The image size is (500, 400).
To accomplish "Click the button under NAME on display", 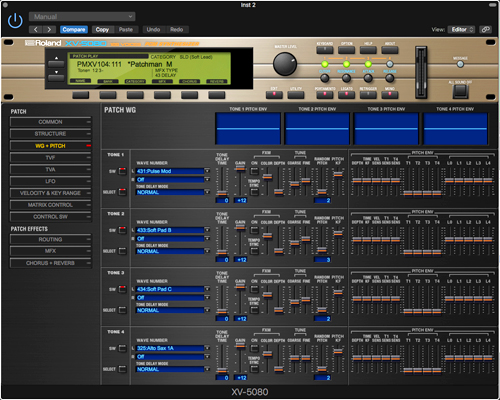I will [x=81, y=95].
